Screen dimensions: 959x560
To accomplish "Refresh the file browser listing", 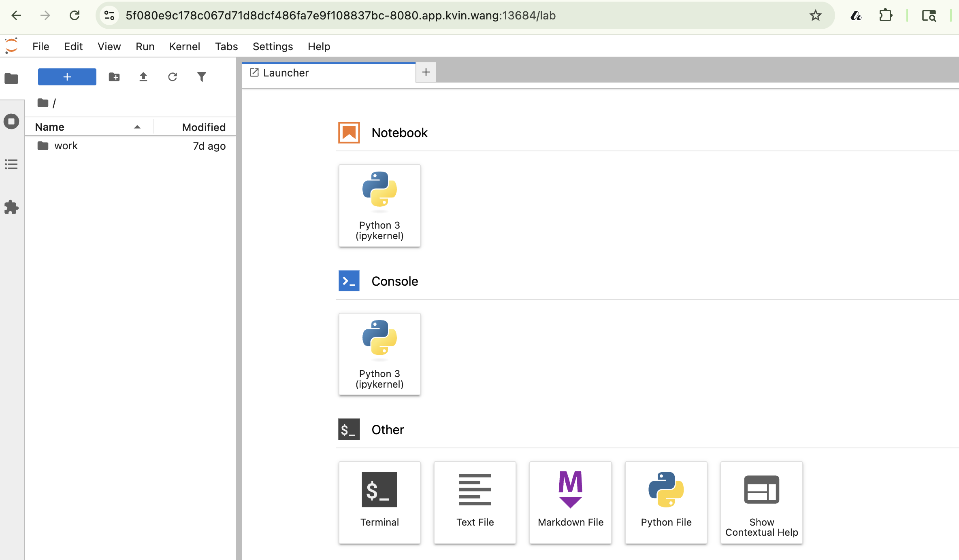I will [173, 76].
